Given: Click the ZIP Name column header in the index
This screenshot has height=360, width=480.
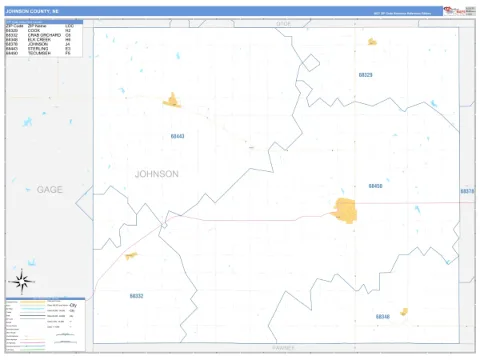Looking at the screenshot, I should click(37, 26).
